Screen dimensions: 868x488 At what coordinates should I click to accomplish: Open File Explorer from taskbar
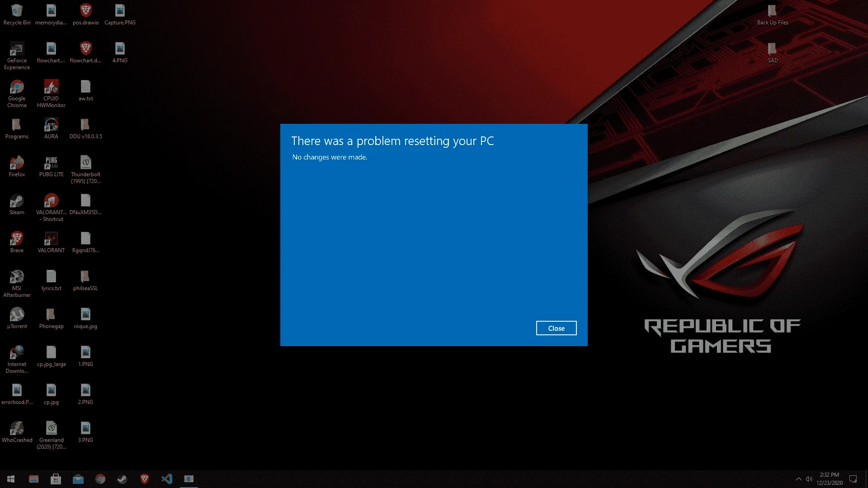coord(34,479)
